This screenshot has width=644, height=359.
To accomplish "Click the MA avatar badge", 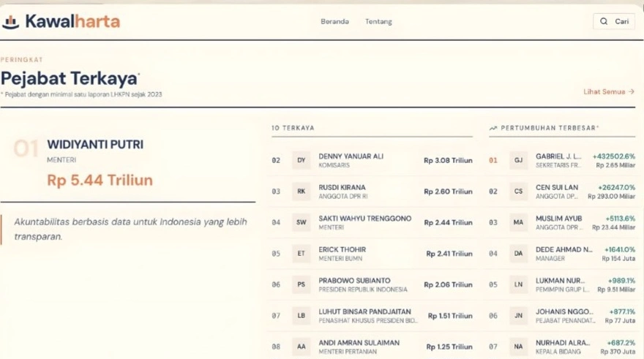I will tap(518, 222).
